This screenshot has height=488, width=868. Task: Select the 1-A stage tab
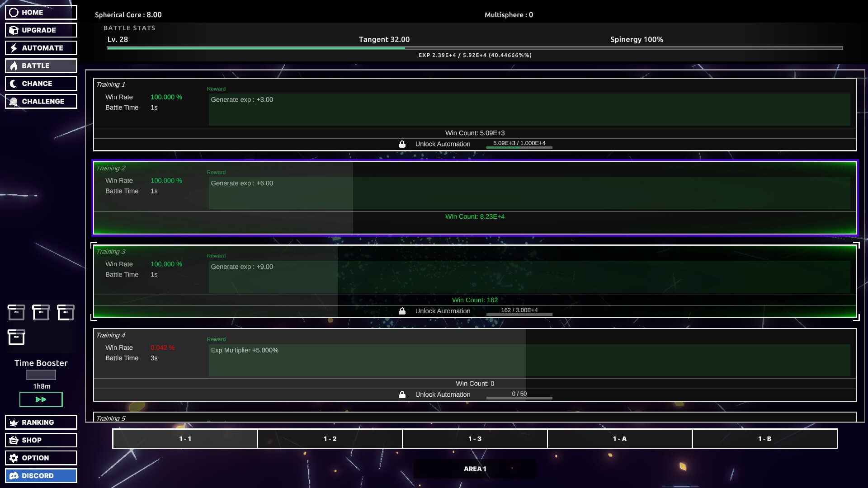[x=619, y=438]
